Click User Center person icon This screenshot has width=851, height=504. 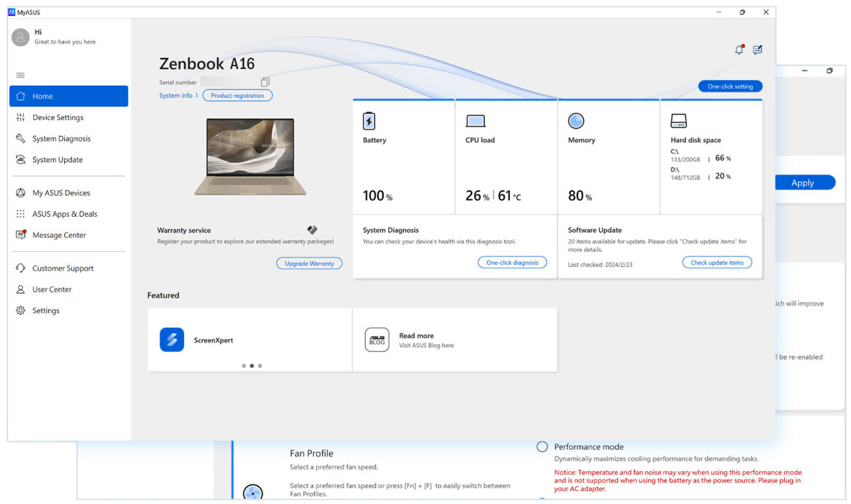20,289
